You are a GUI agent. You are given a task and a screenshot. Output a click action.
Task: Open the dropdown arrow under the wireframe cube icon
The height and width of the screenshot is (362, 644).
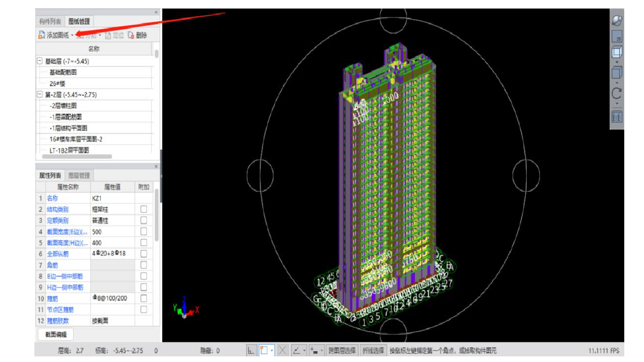pyautogui.click(x=617, y=62)
